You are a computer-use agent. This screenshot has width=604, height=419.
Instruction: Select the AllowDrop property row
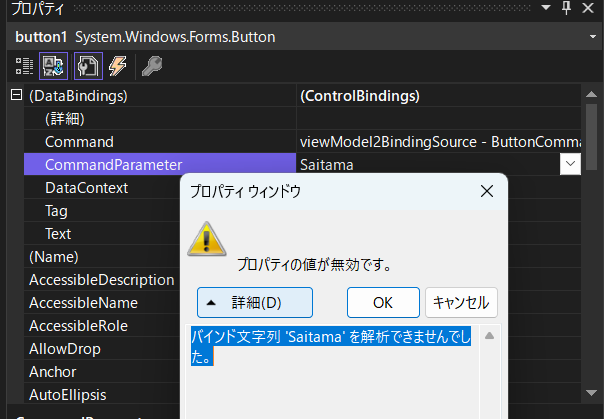tap(102, 349)
